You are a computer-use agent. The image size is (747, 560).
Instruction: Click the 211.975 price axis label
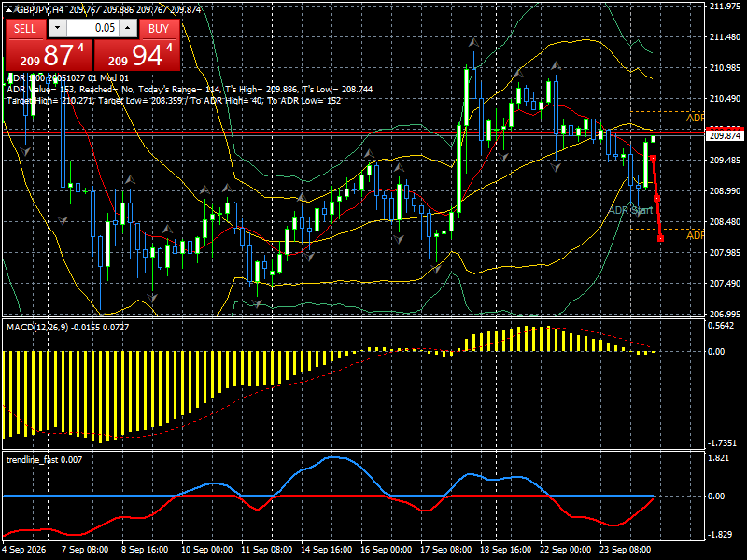coord(725,7)
